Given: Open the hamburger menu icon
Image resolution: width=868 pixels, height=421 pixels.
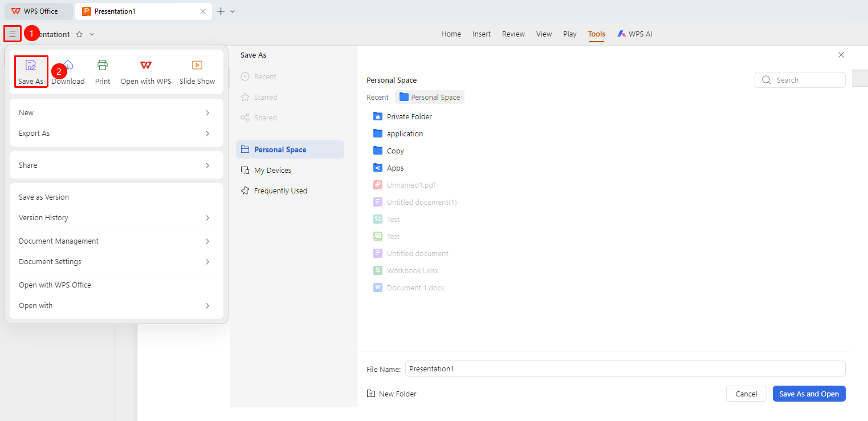Looking at the screenshot, I should (x=13, y=34).
